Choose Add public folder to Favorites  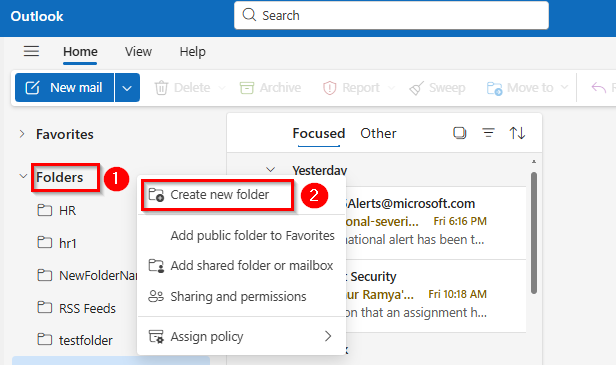click(241, 235)
